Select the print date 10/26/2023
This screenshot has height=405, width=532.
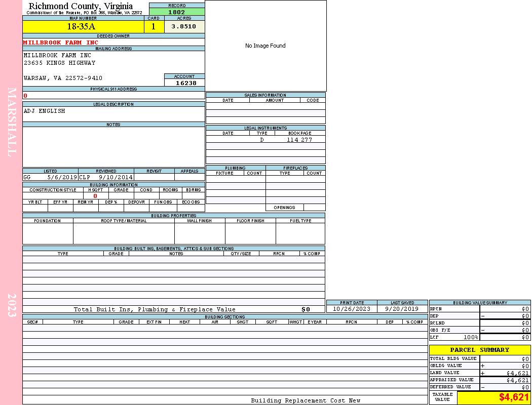coord(351,309)
